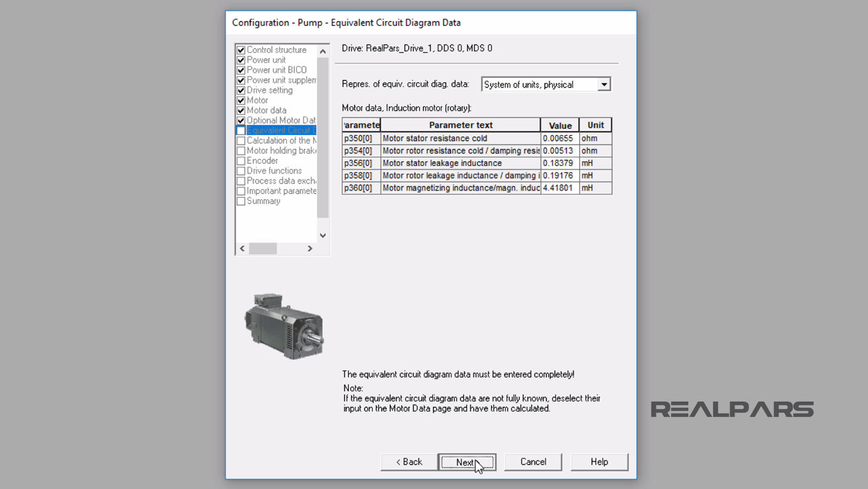Uncheck the Power unit checkbox
This screenshot has height=489, width=868.
click(x=241, y=60)
